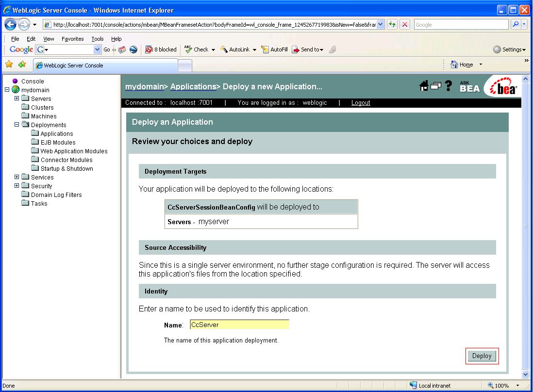Open the Edit menu

click(x=31, y=39)
